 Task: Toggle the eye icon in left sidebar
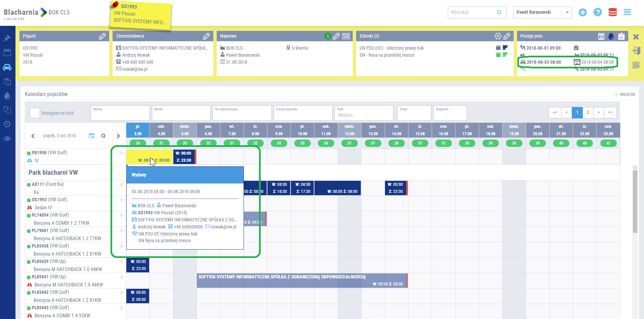(7, 139)
